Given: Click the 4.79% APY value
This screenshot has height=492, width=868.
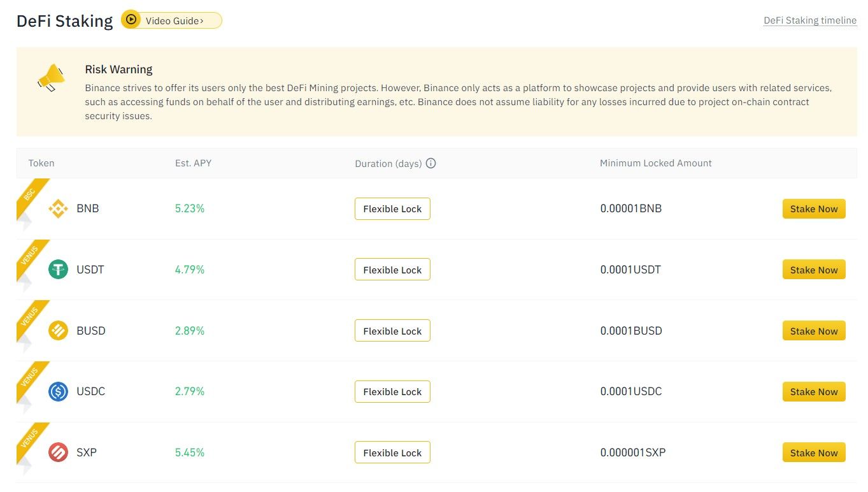Looking at the screenshot, I should click(190, 270).
